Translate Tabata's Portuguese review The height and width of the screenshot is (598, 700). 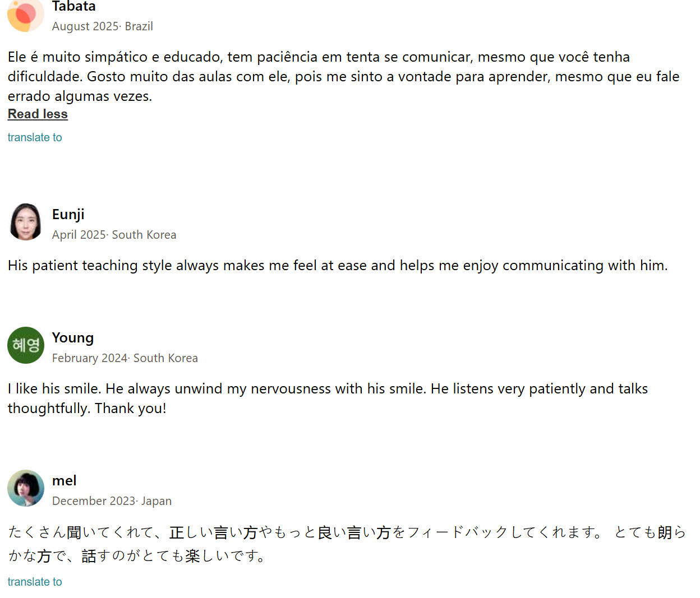tap(35, 137)
